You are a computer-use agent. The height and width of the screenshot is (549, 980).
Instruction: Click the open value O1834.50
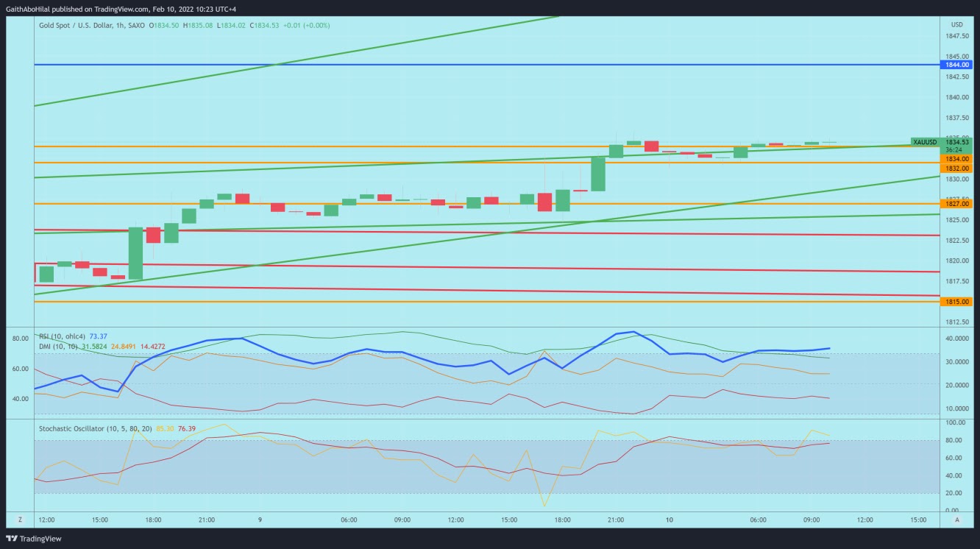pyautogui.click(x=164, y=25)
